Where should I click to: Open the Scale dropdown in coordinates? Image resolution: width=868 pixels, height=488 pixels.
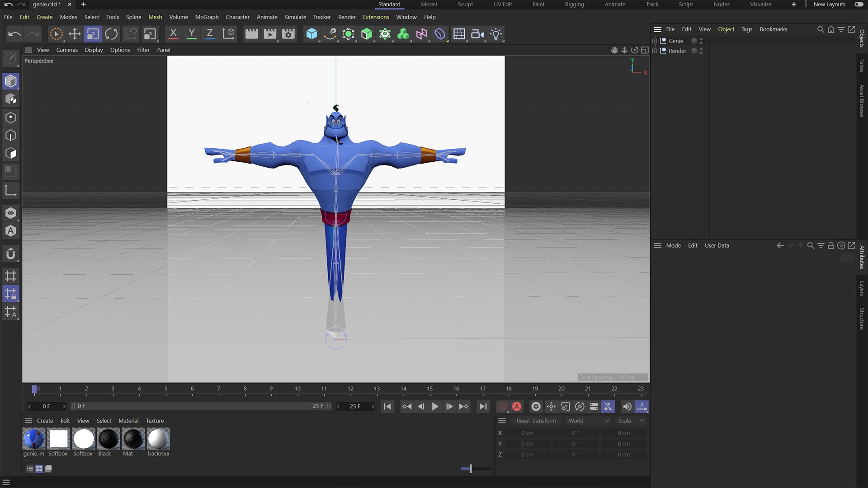[631, 421]
